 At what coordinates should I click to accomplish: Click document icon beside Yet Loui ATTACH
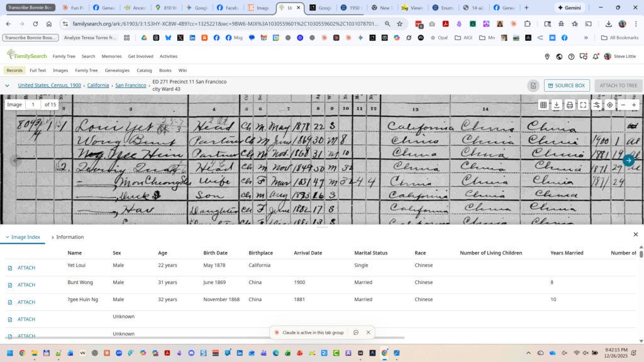(x=10, y=268)
